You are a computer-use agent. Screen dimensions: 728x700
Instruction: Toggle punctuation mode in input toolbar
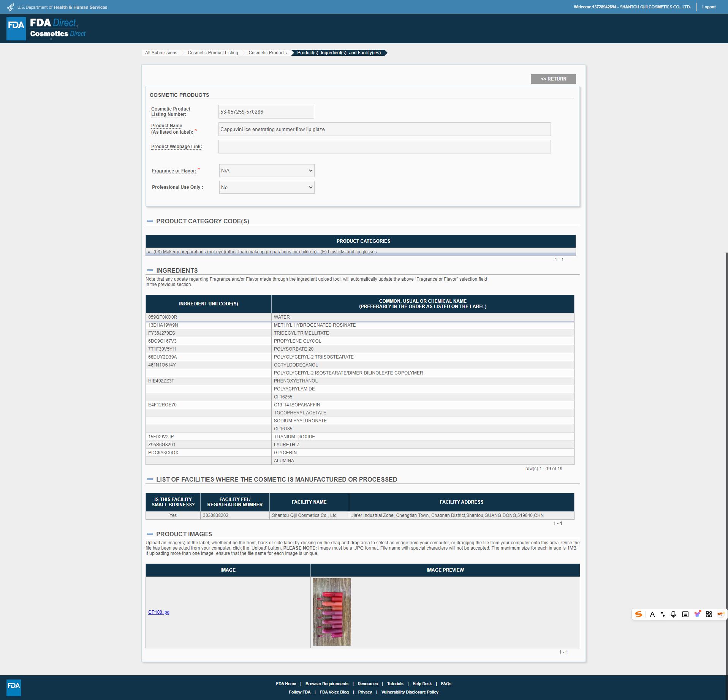pos(663,614)
